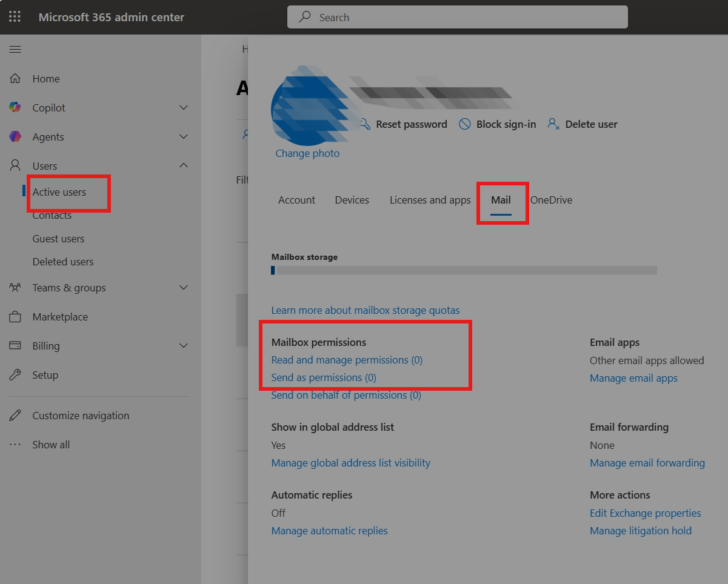This screenshot has width=728, height=584.
Task: Click the Show all ellipsis icon
Action: pyautogui.click(x=15, y=445)
